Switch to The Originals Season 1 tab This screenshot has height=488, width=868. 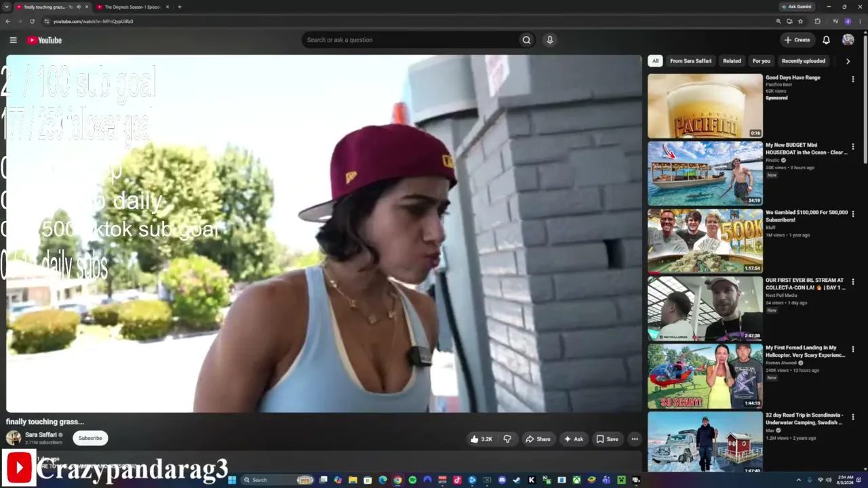[x=132, y=7]
